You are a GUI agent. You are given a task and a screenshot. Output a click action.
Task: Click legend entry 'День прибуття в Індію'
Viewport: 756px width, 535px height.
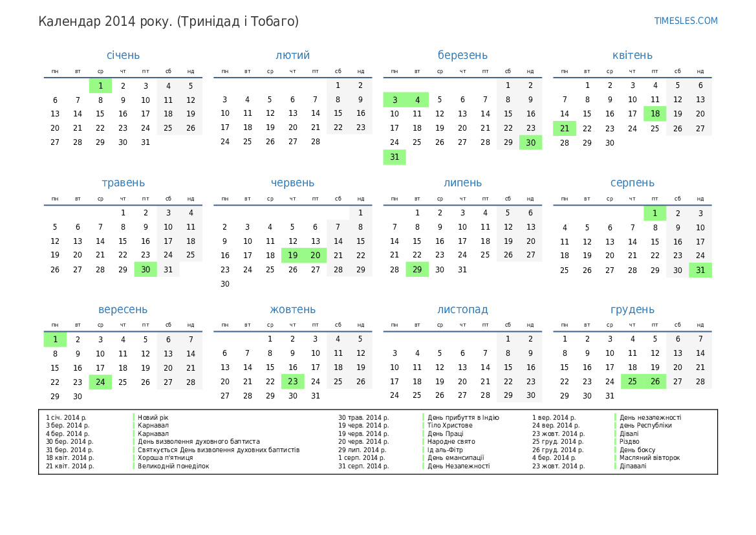click(x=463, y=417)
